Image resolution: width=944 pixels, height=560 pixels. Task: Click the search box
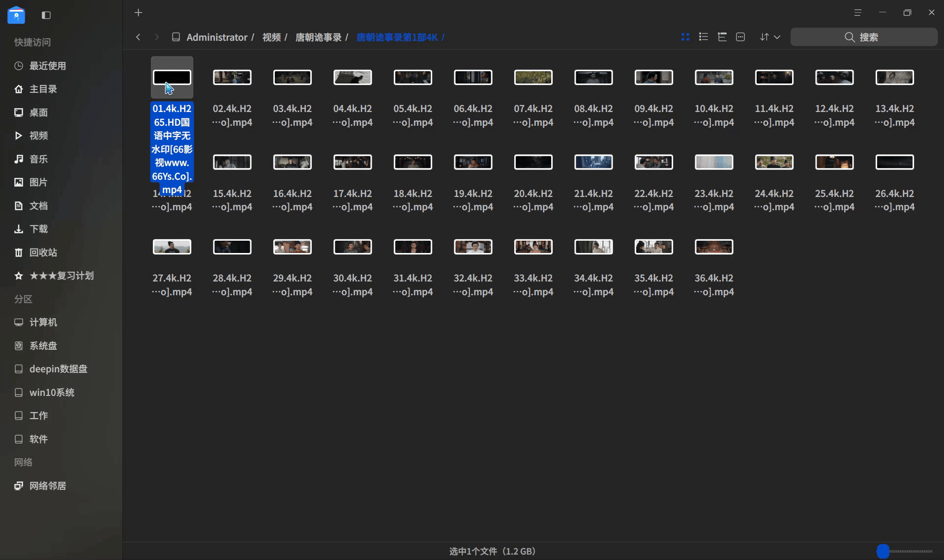[x=864, y=37]
